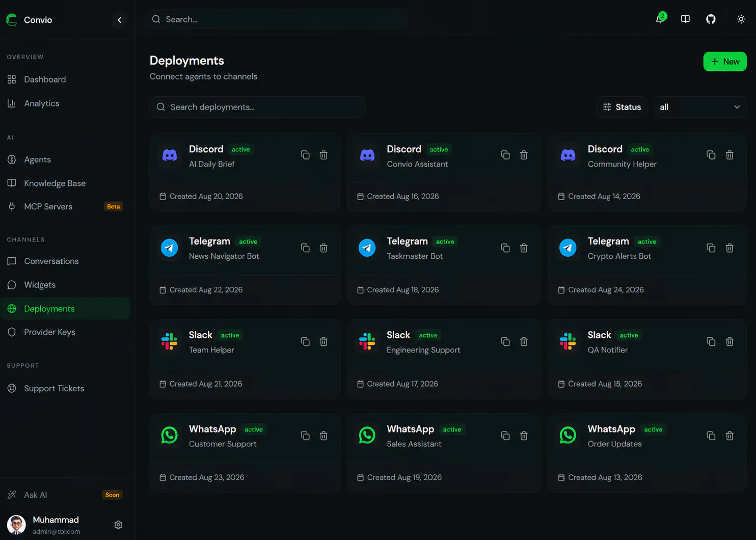The image size is (756, 540).
Task: Copy the Telegram News Navigator Bot deployment
Action: click(305, 248)
